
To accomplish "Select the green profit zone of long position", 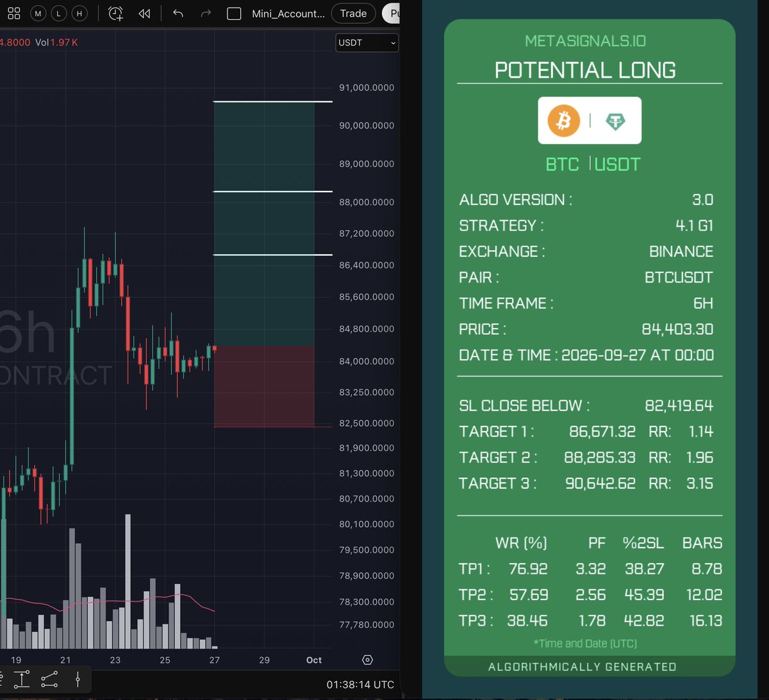I will (264, 224).
